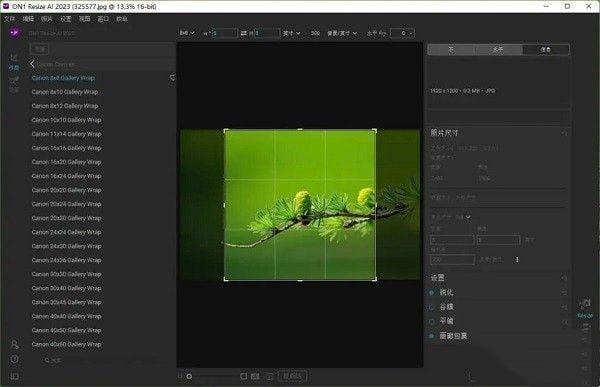The image size is (600, 387).
Task: Open the help question mark icon
Action: click(15, 359)
